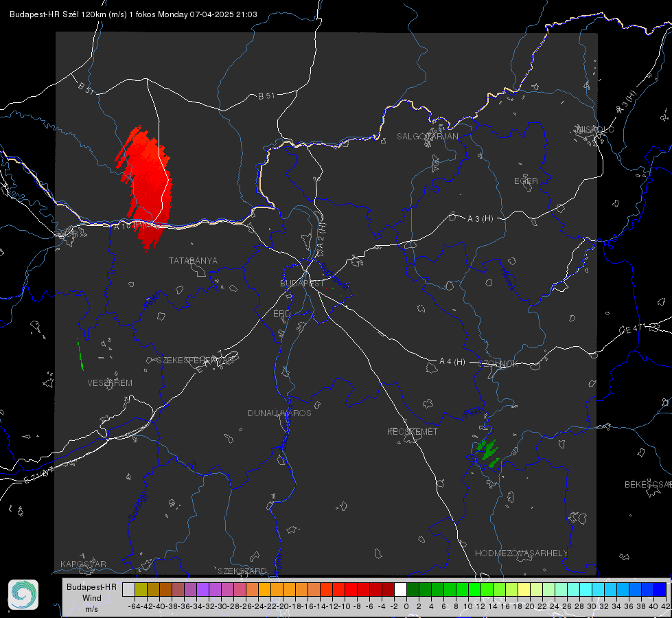Click the thin green echo line above Veszprém
This screenshot has height=618, width=672.
(80, 355)
